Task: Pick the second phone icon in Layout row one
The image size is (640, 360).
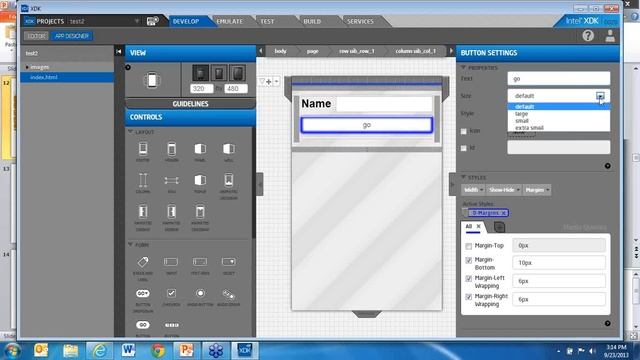Action: [171, 151]
